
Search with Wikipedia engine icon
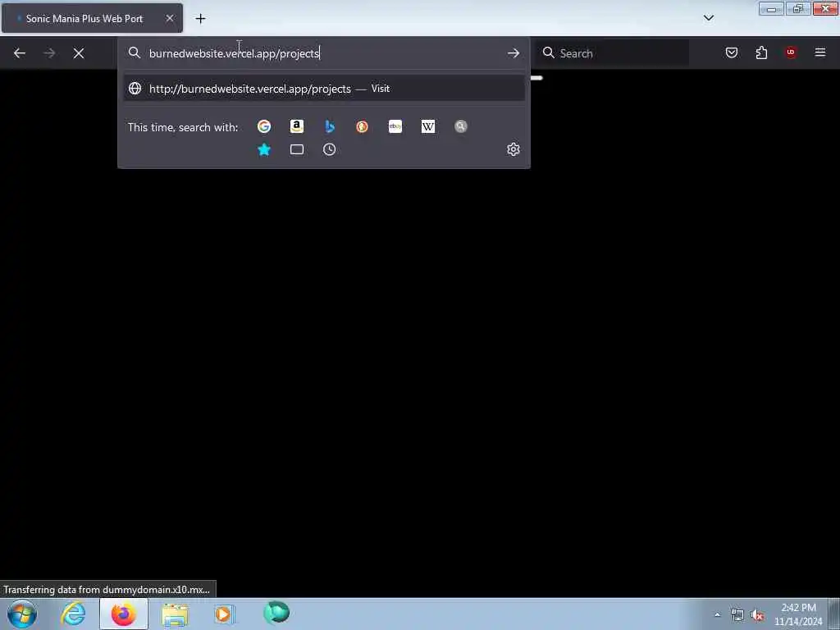pos(428,126)
